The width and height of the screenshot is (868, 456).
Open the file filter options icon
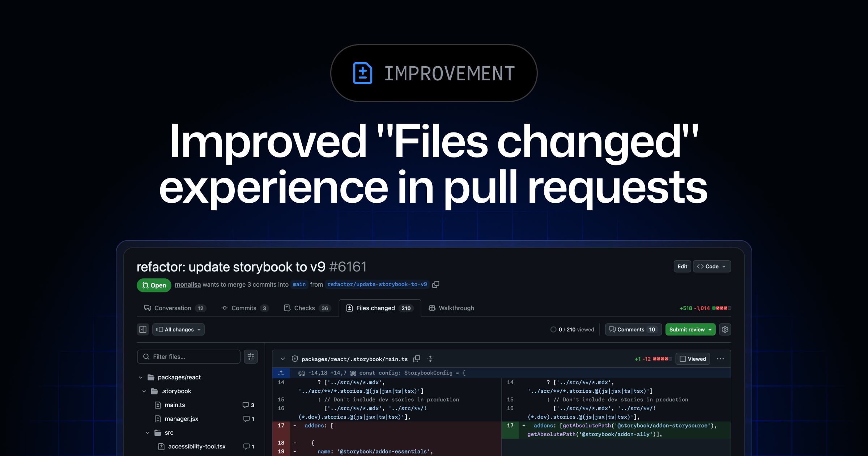click(251, 357)
